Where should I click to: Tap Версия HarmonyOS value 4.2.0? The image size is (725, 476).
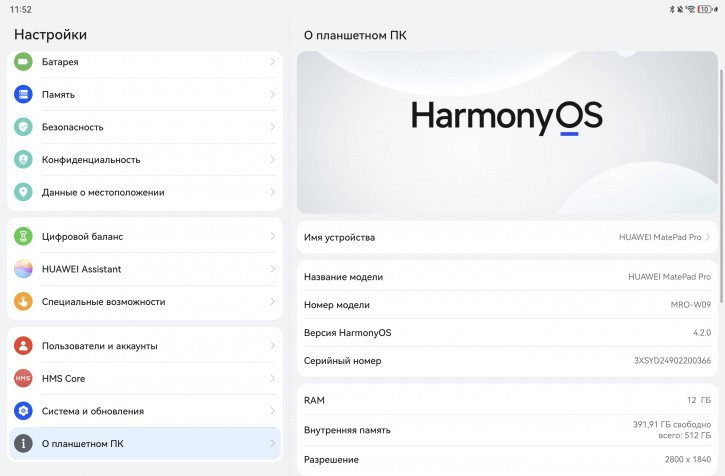coord(702,333)
